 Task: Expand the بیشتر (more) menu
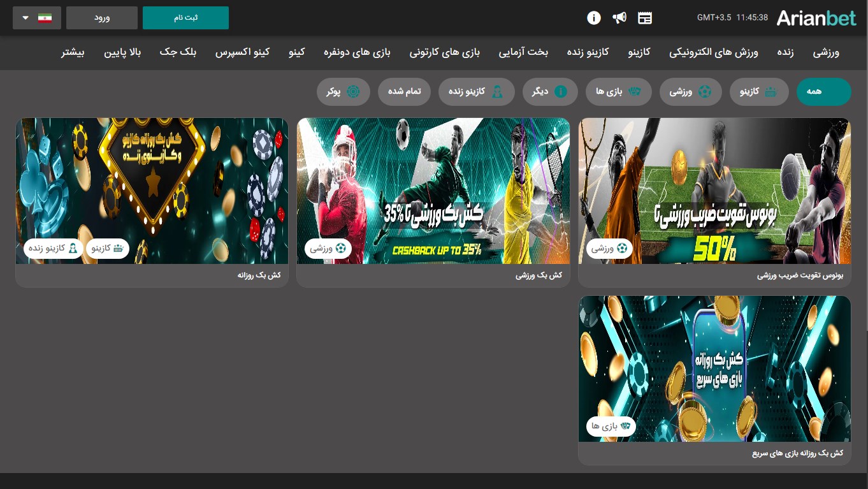tap(73, 52)
